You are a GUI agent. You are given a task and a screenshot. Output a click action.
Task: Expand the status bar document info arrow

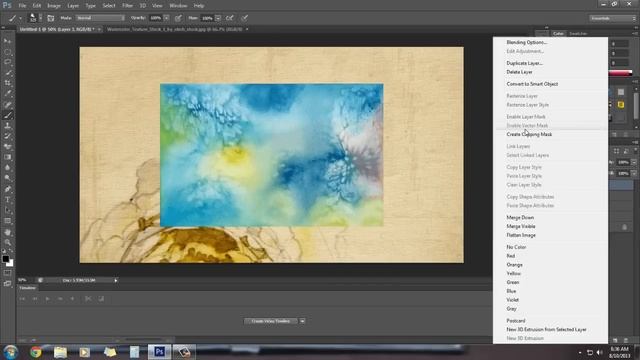click(x=116, y=280)
